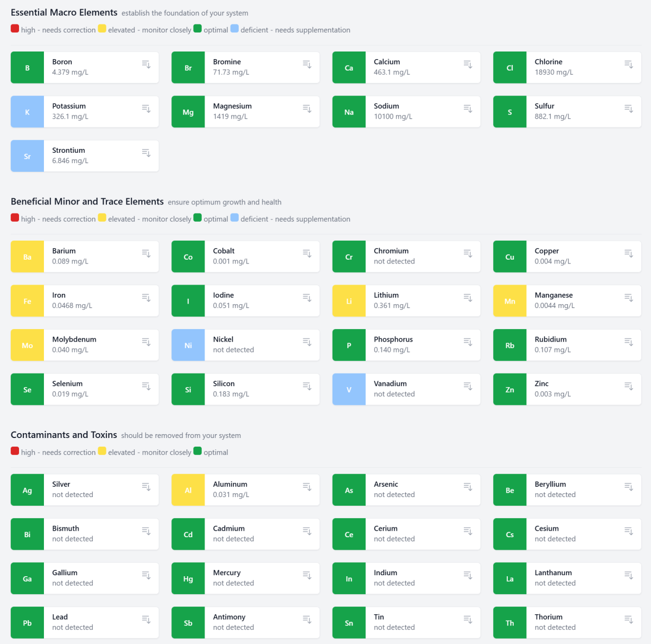Open the Lead details icon
Screen dimensions: 651x644
pyautogui.click(x=146, y=620)
